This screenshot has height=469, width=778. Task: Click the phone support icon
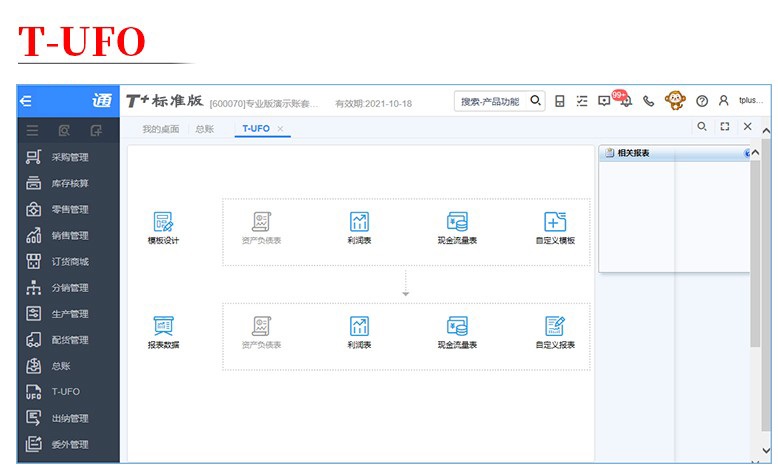click(x=648, y=101)
